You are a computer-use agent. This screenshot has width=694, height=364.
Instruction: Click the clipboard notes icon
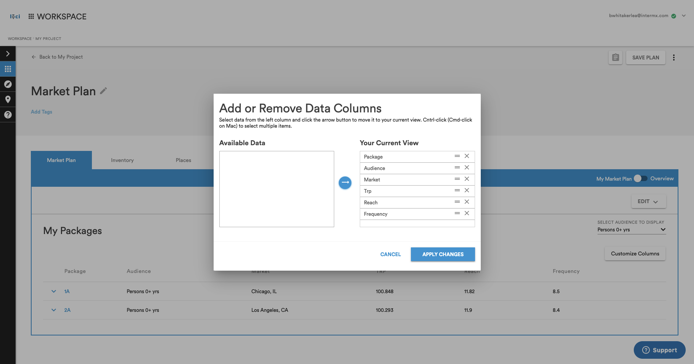[615, 58]
